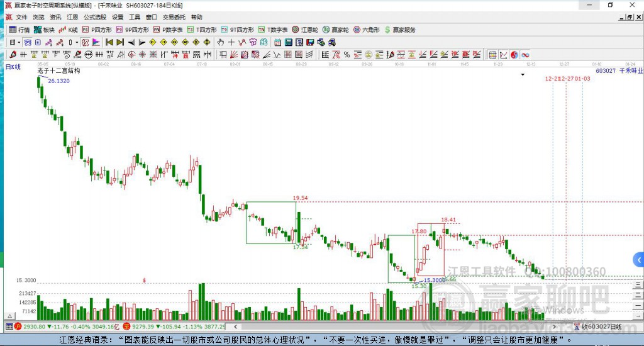The image size is (644, 346).
Task: Click the 18.41 high price marker
Action: 448,220
